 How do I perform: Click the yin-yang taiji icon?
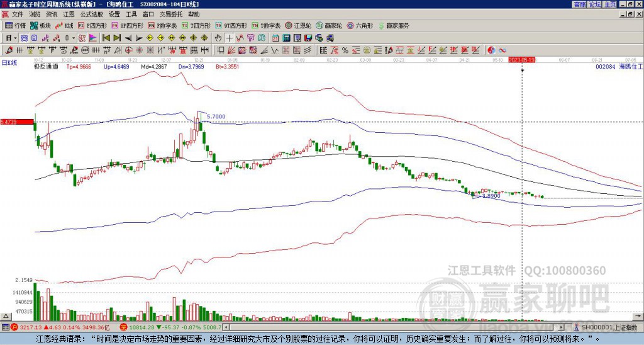[491, 50]
